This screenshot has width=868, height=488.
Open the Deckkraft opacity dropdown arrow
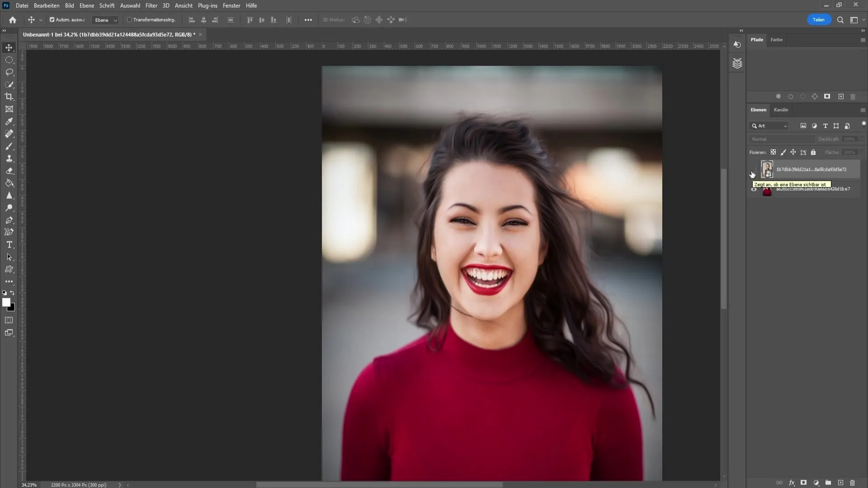[x=863, y=139]
